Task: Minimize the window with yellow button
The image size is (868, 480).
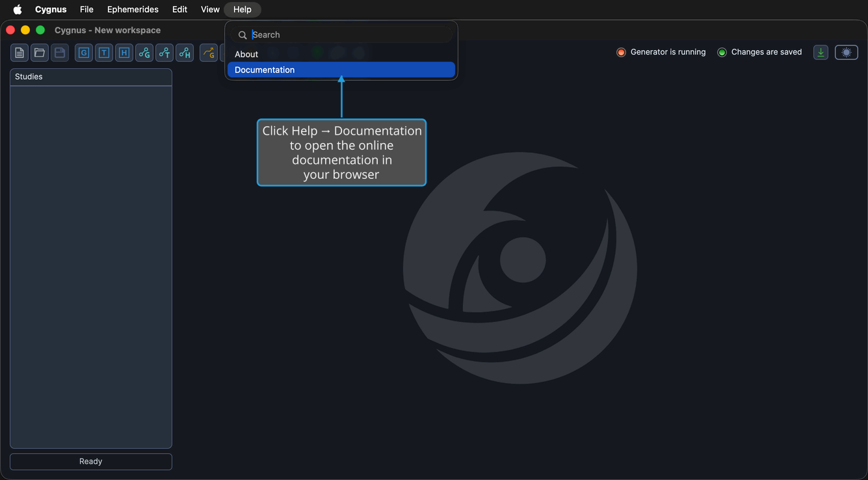Action: pyautogui.click(x=25, y=30)
